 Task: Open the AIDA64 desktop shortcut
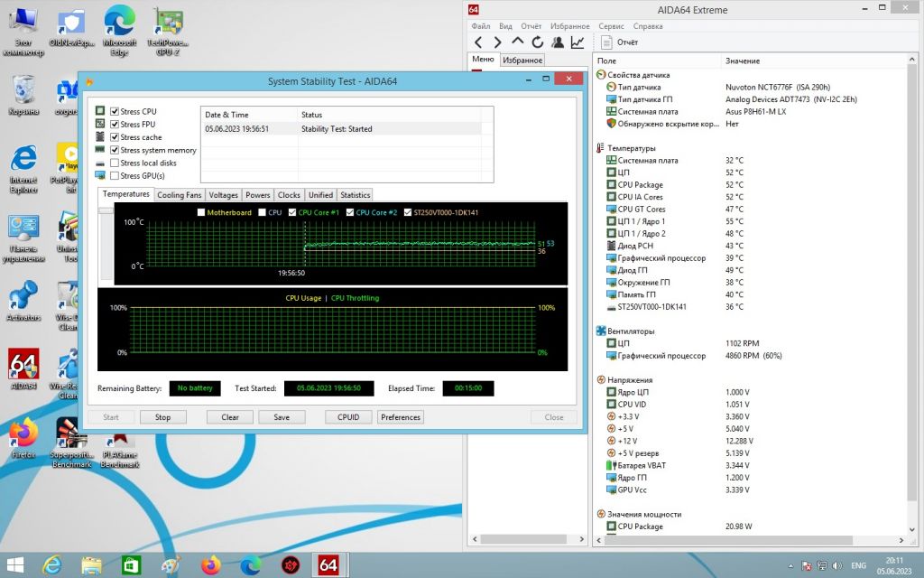pos(23,369)
